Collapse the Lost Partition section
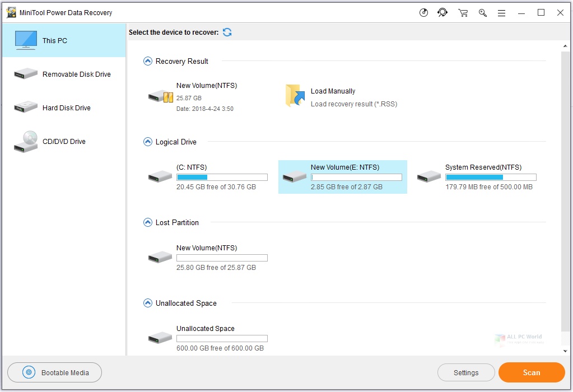Screen dimensions: 573x392 pyautogui.click(x=148, y=222)
